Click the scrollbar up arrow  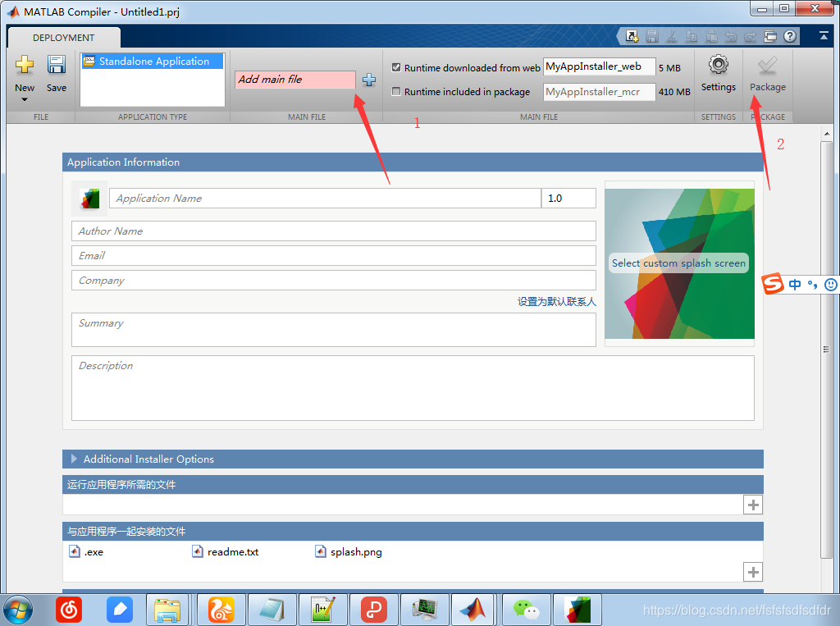(827, 133)
